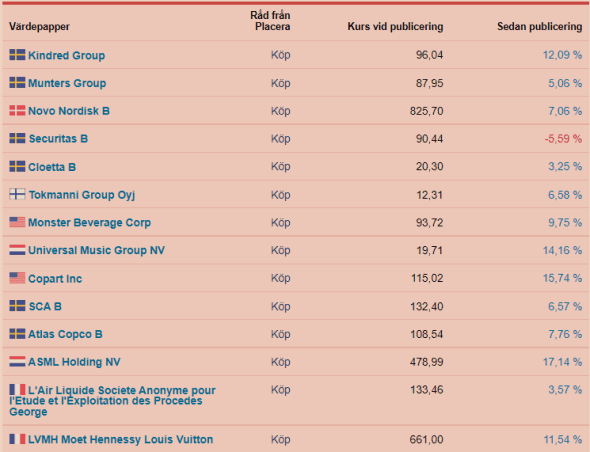Viewport: 590px width, 452px height.
Task: Open the Munters Group stock link
Action: coord(67,83)
